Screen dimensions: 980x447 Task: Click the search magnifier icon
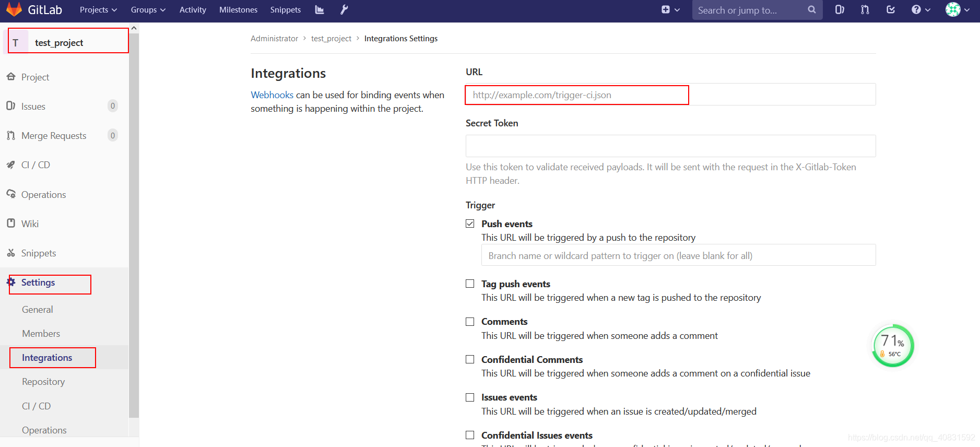coord(811,9)
